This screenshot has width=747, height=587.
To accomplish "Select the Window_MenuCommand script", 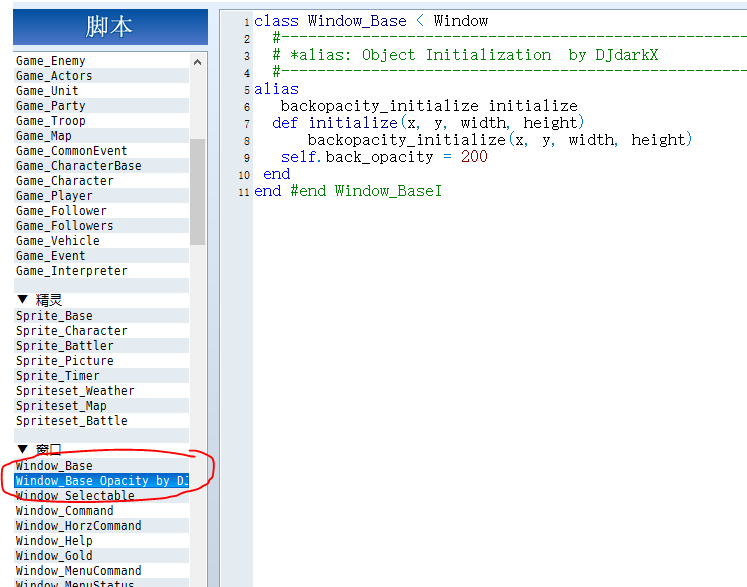I will [101, 571].
